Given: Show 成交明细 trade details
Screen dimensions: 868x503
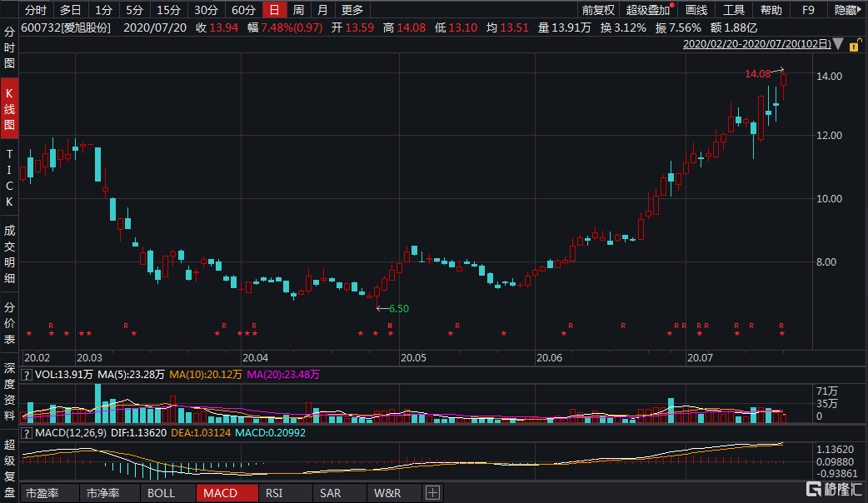Looking at the screenshot, I should click(x=9, y=254).
